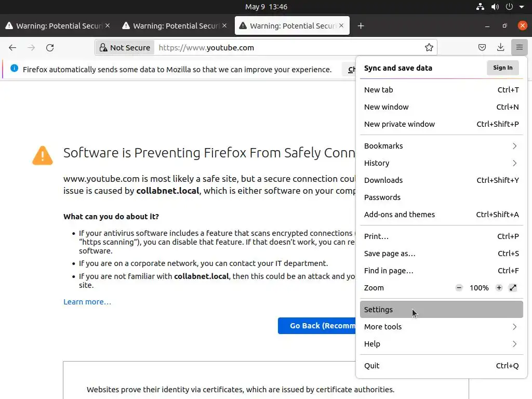Screen dimensions: 532x399
Task: Open the Downloads toolbar icon
Action: (500, 48)
